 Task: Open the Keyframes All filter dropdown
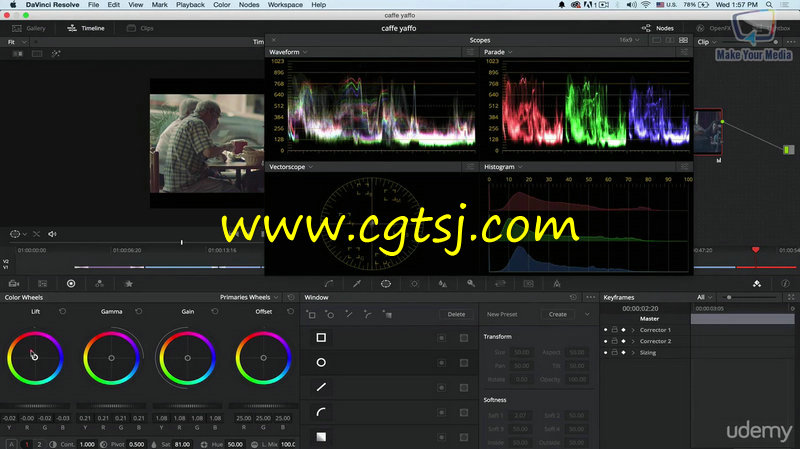[705, 297]
